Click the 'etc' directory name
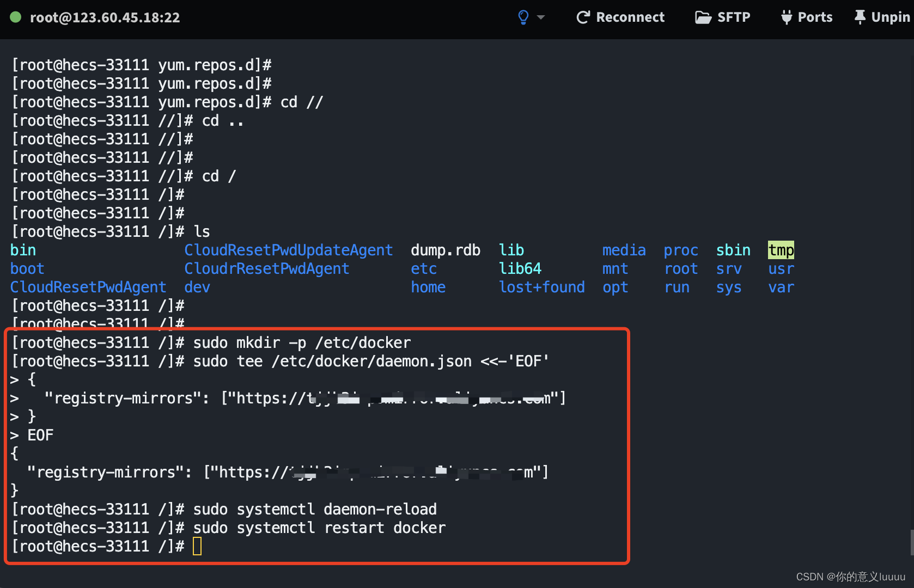This screenshot has width=914, height=588. click(424, 268)
